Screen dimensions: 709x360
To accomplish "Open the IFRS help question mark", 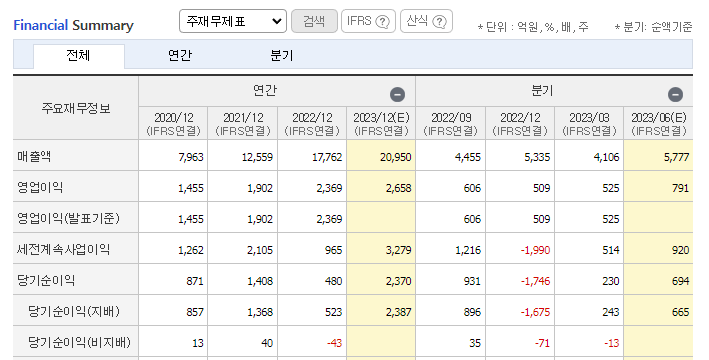I will 383,21.
